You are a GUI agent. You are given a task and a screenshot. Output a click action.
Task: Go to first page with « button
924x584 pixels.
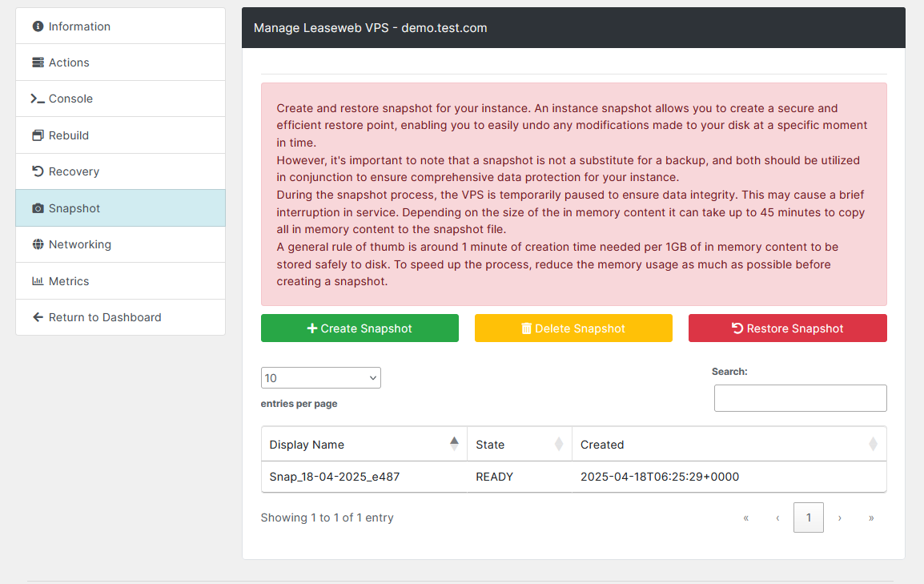pos(746,518)
